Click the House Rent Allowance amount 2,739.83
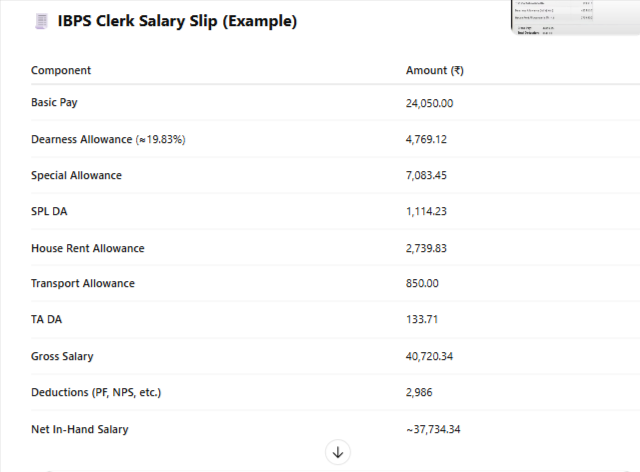 426,248
